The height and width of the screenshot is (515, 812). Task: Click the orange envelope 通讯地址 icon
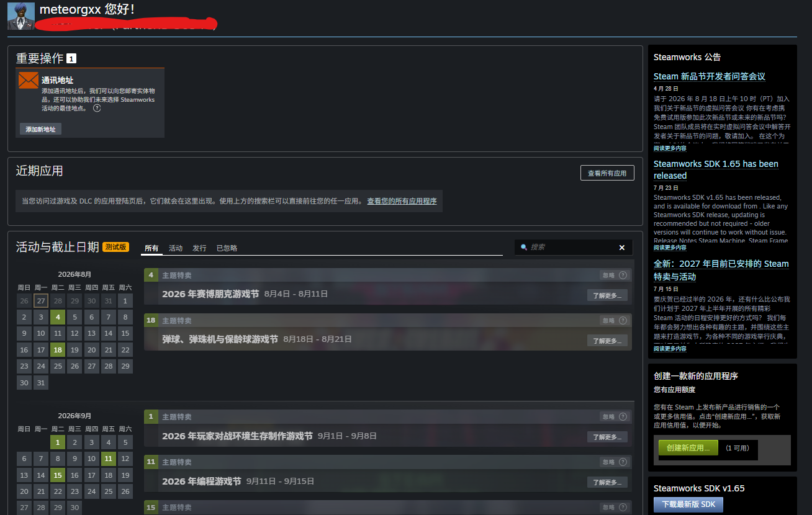pyautogui.click(x=29, y=80)
